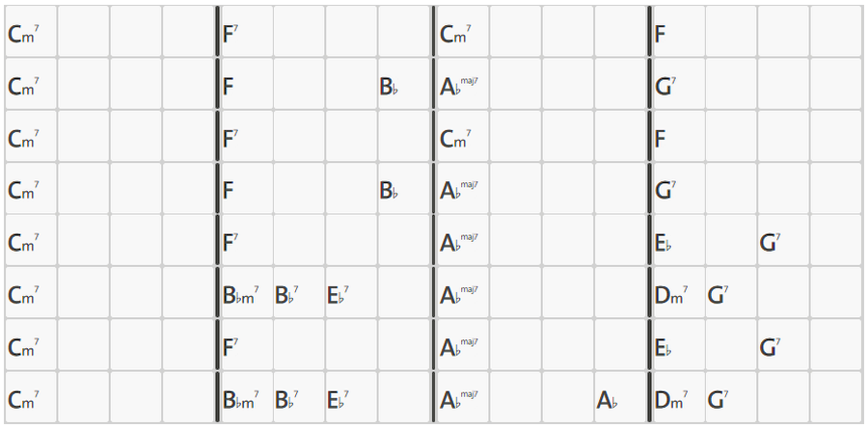Select the F7 chord in the top row
Image resolution: width=868 pixels, height=428 pixels.
tap(231, 34)
